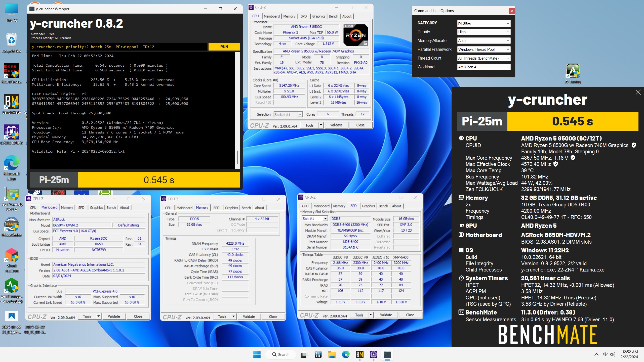Open Tools arrow in Mainboard CPU-Z window
Viewport: 644px width, 362px height.
[x=99, y=316]
